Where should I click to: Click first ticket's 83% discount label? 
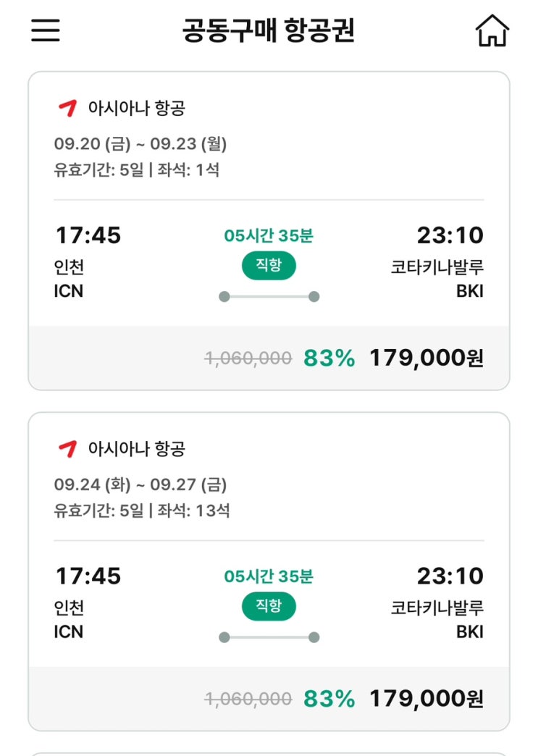point(329,358)
